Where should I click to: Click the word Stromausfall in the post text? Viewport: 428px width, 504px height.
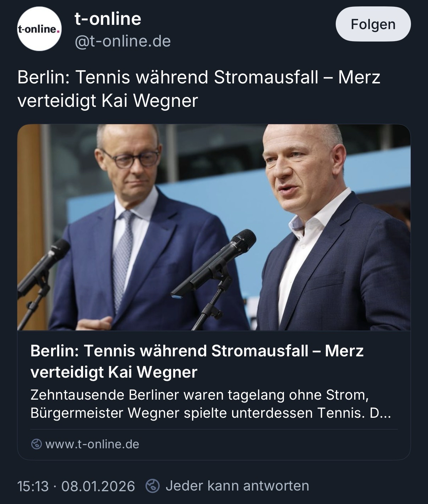[266, 77]
